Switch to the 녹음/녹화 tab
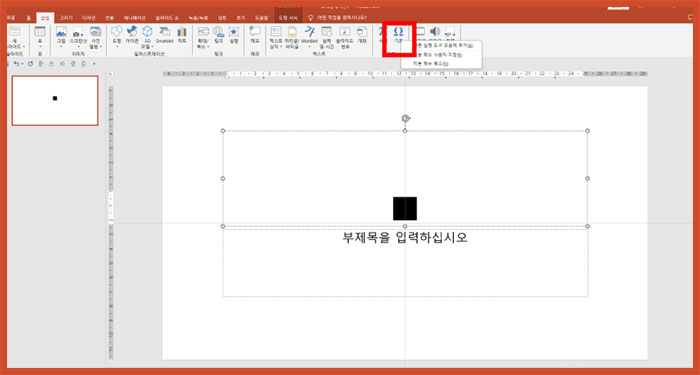 (x=198, y=18)
